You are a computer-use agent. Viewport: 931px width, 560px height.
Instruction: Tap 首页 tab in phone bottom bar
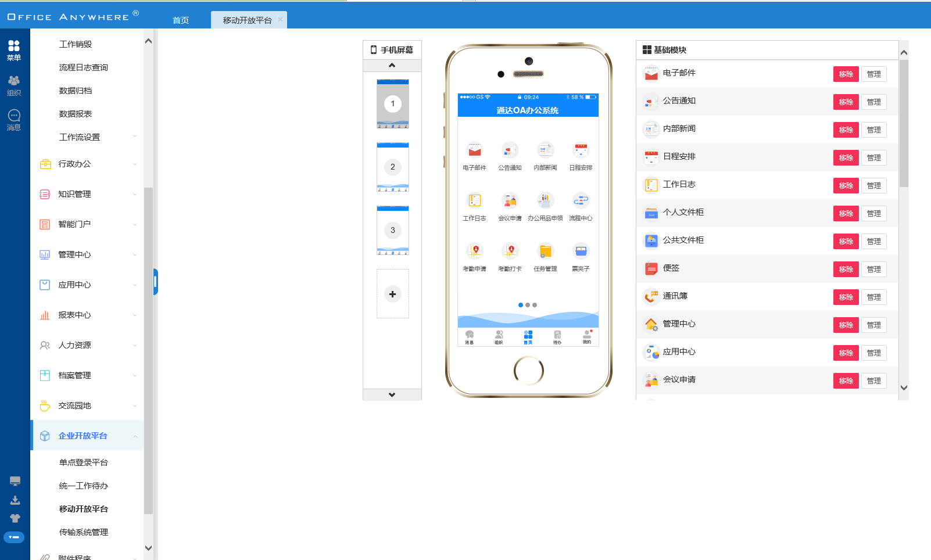coord(528,338)
